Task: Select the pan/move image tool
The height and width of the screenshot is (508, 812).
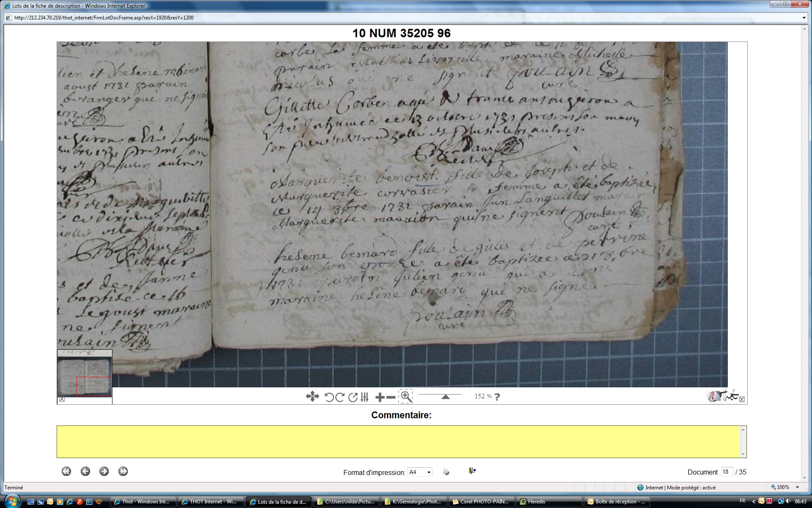Action: click(312, 397)
